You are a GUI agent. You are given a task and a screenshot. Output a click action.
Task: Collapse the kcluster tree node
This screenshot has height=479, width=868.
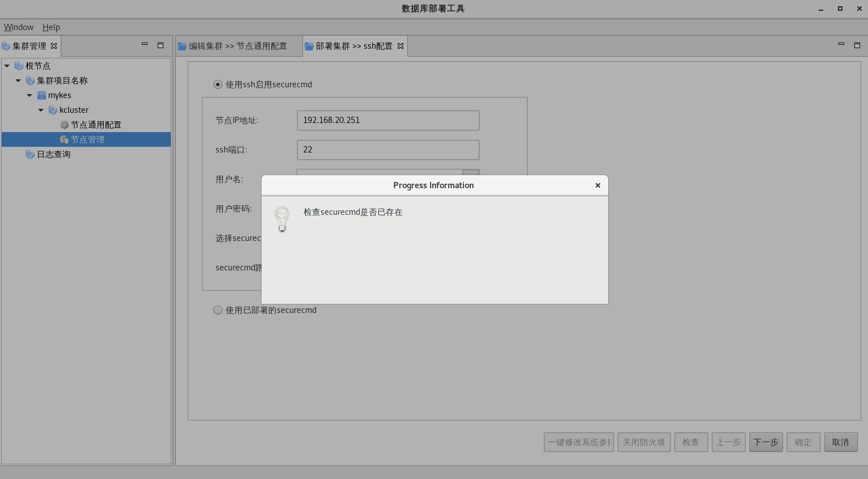[x=41, y=110]
